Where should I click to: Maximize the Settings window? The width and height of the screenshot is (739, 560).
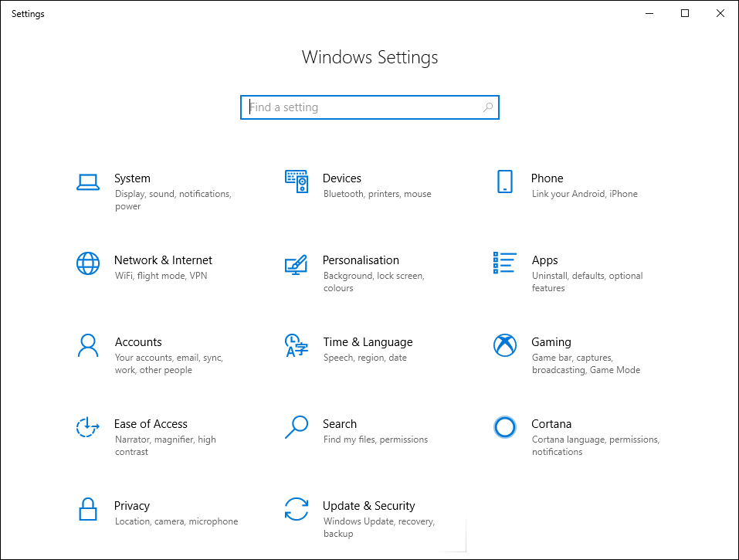click(x=685, y=13)
